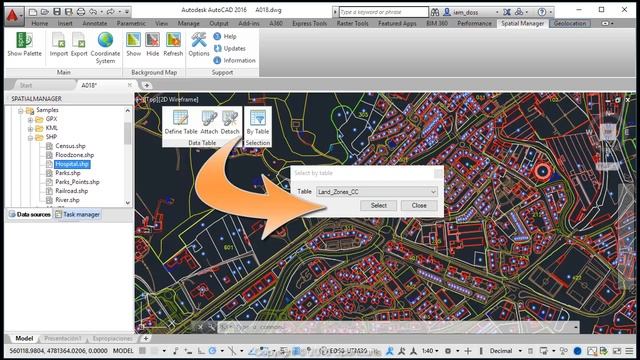
Task: Click the Plot printer icon
Action: [x=81, y=12]
